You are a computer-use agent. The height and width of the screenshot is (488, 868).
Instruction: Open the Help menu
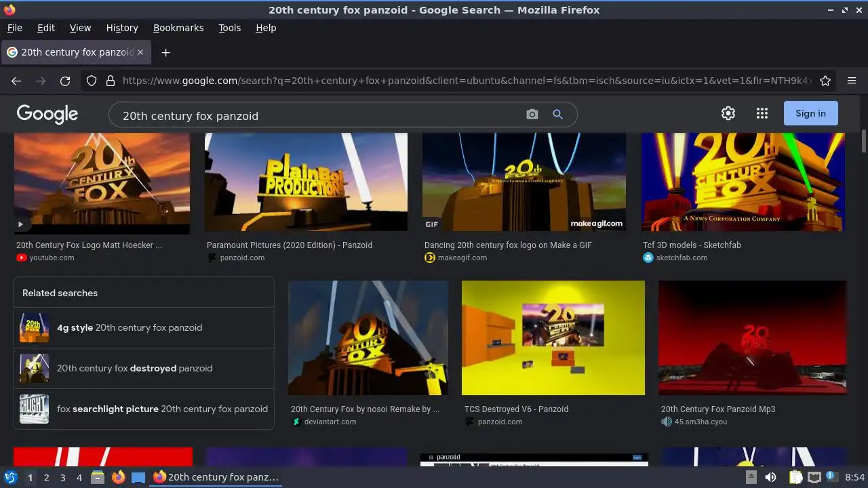tap(266, 28)
